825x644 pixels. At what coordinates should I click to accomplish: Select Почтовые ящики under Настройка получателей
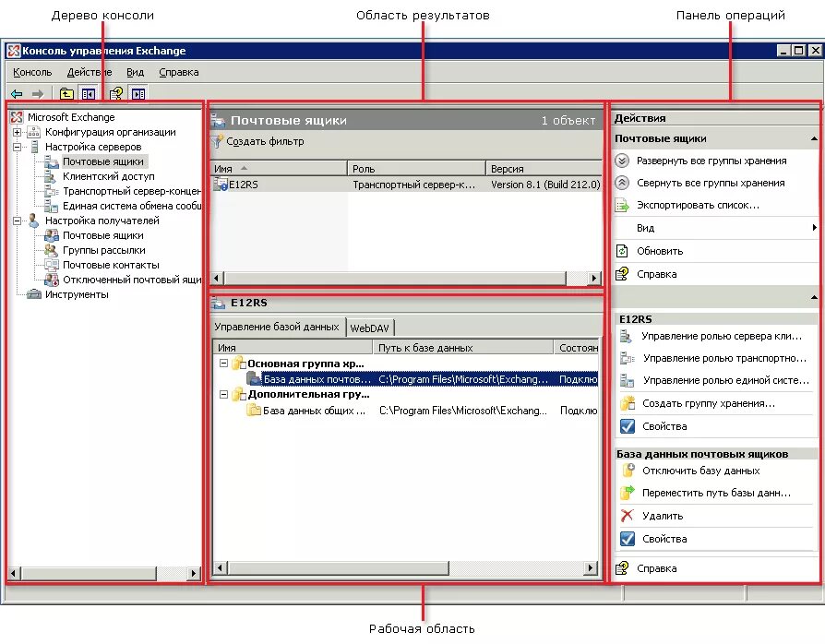(x=103, y=235)
